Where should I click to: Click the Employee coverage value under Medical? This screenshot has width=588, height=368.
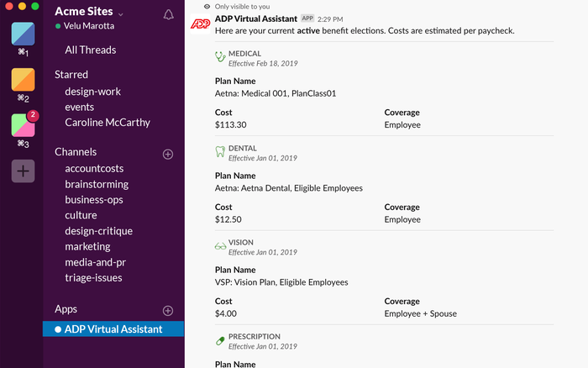pos(402,125)
